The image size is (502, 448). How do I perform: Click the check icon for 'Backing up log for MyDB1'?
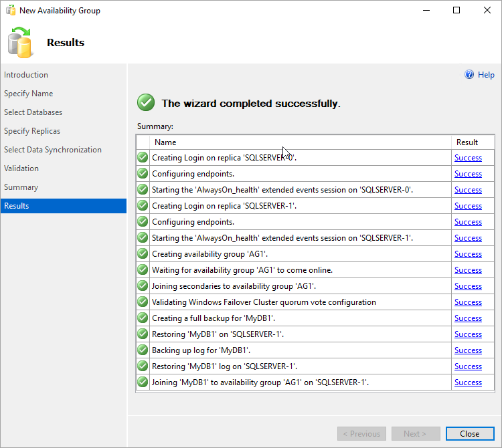click(143, 350)
